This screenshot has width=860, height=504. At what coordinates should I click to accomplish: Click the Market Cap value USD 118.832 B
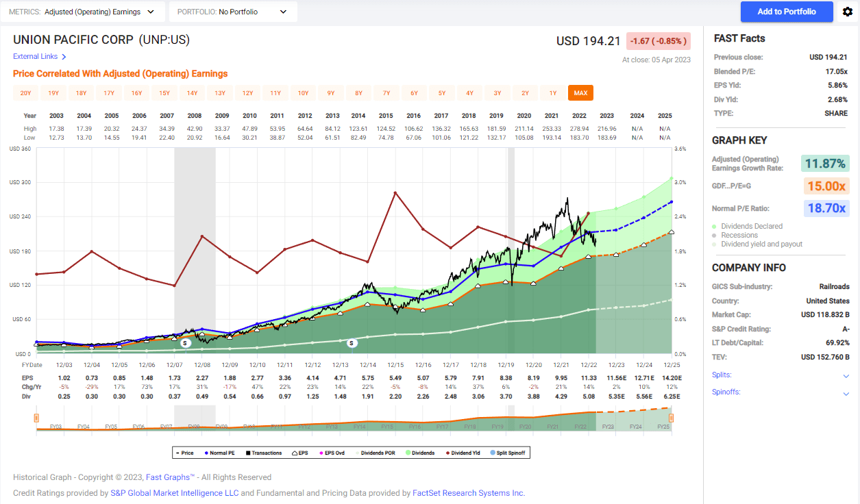(x=825, y=315)
